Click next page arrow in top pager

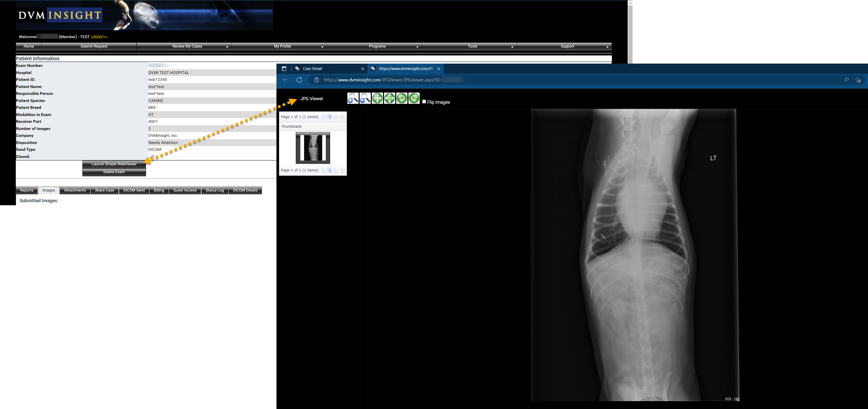(336, 117)
